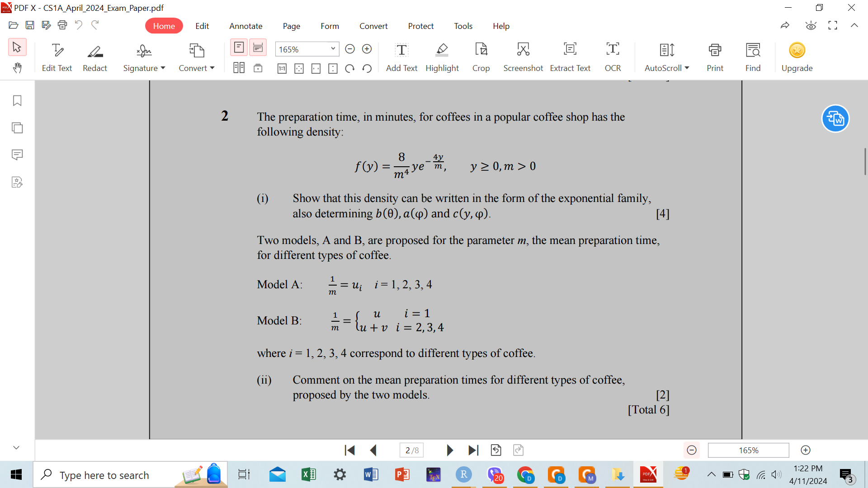This screenshot has height=488, width=868.
Task: Open the Protect menu
Action: [x=420, y=26]
